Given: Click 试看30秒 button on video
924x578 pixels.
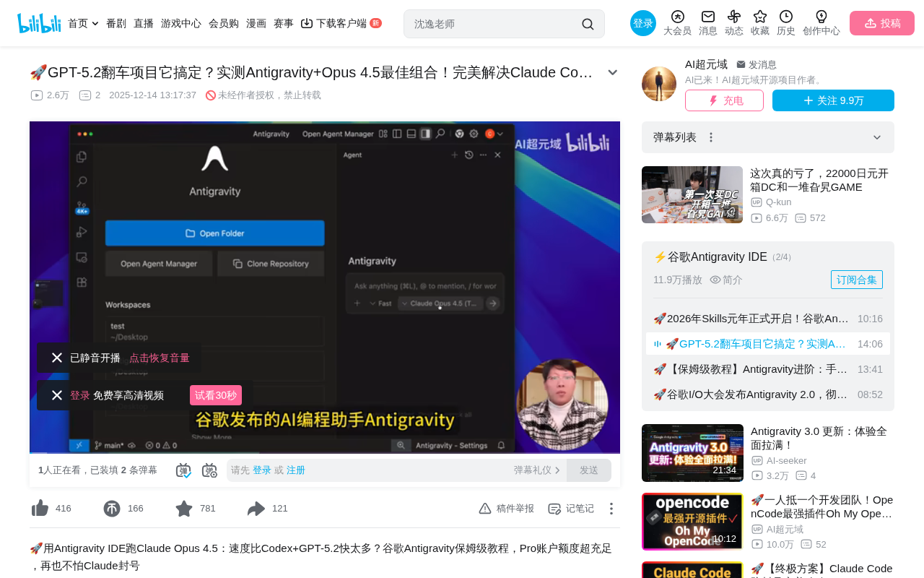Looking at the screenshot, I should (x=216, y=395).
